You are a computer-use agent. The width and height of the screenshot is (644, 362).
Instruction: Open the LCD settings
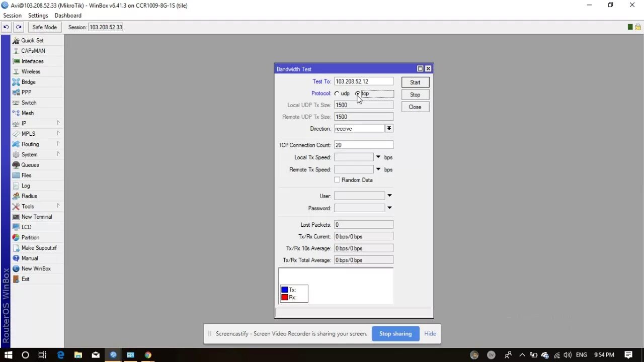tap(26, 227)
